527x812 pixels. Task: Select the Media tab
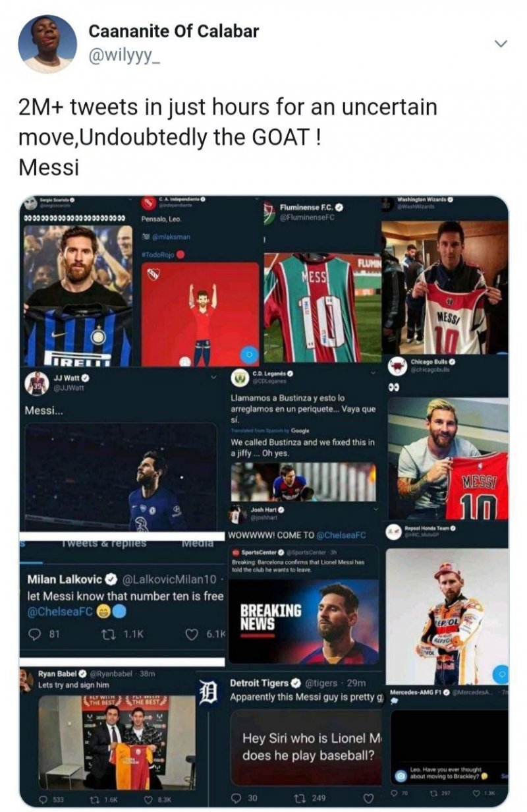pos(196,544)
